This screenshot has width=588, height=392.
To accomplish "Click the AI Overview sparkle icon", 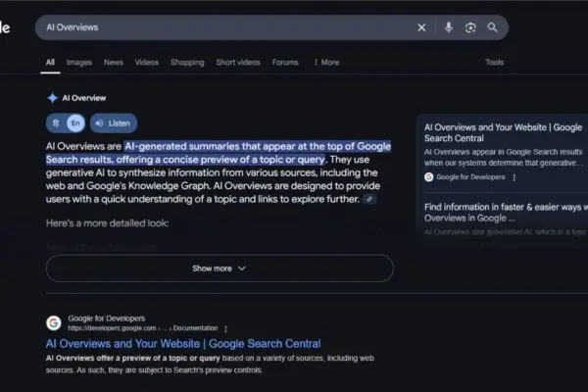I will 53,98.
